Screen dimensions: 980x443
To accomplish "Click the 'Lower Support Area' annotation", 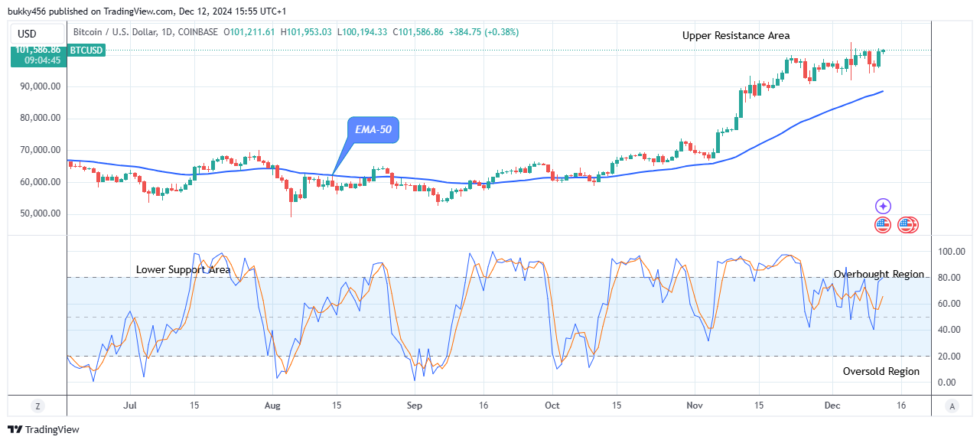I will [183, 269].
